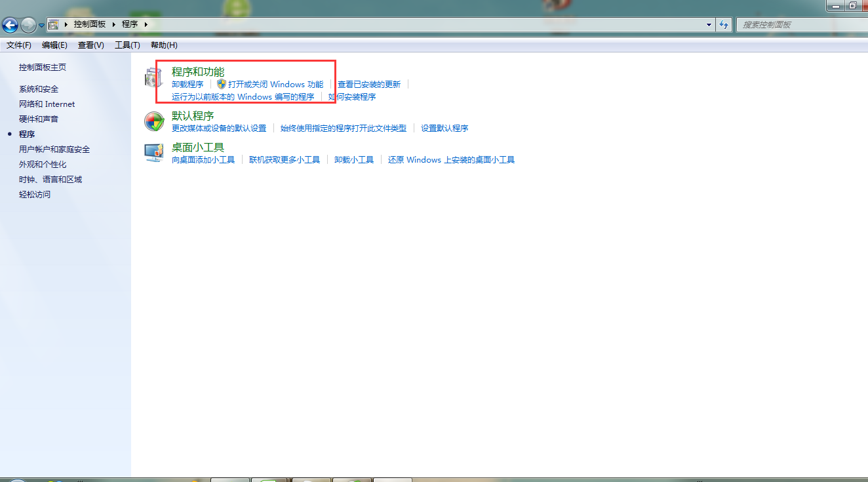
Task: Click the refresh button beside address bar
Action: [724, 25]
